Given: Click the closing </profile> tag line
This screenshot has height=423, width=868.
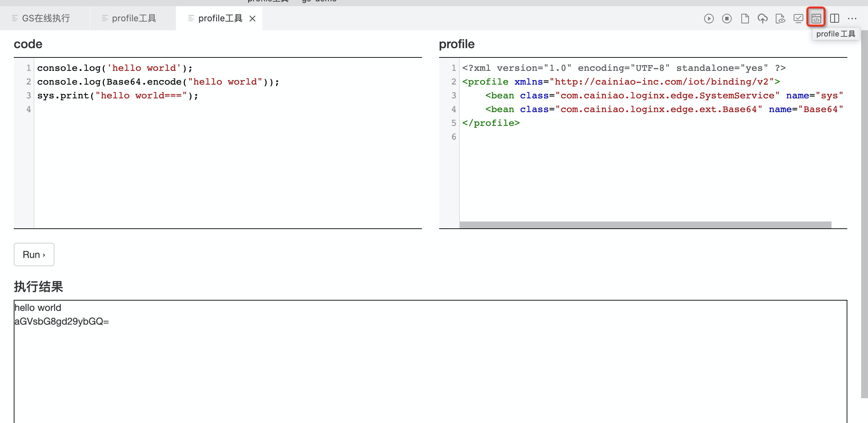Looking at the screenshot, I should coord(491,123).
